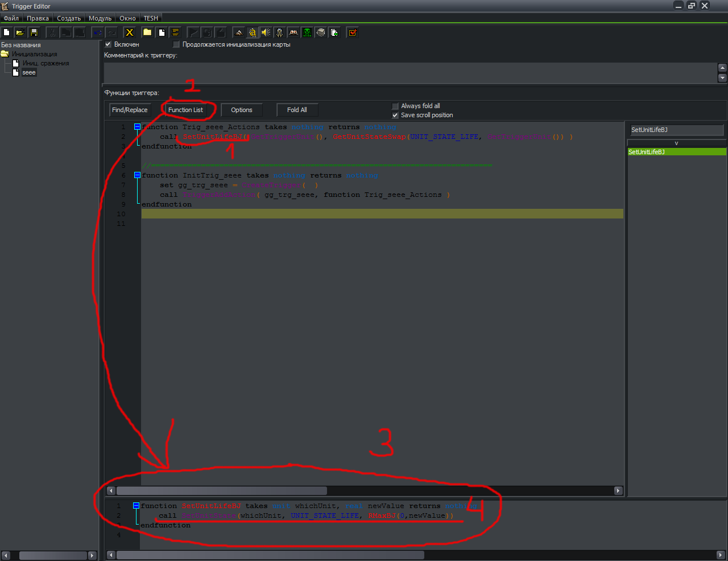Viewport: 728px width, 561px height.
Task: Open the Object Editor helmet icon
Action: (x=280, y=32)
